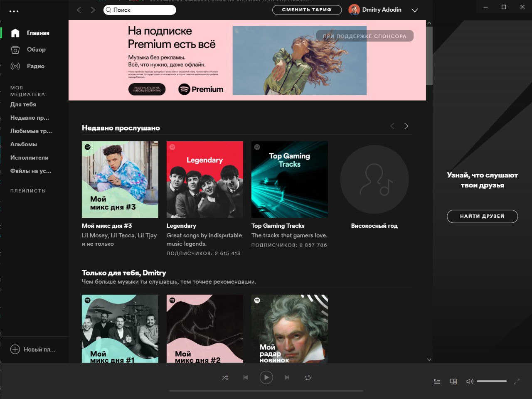Click the Поиск search field
Image resolution: width=532 pixels, height=399 pixels.
tap(140, 10)
